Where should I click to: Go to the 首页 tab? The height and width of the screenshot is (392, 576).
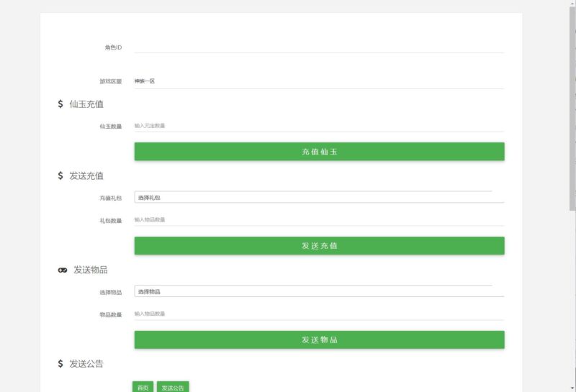coord(143,387)
